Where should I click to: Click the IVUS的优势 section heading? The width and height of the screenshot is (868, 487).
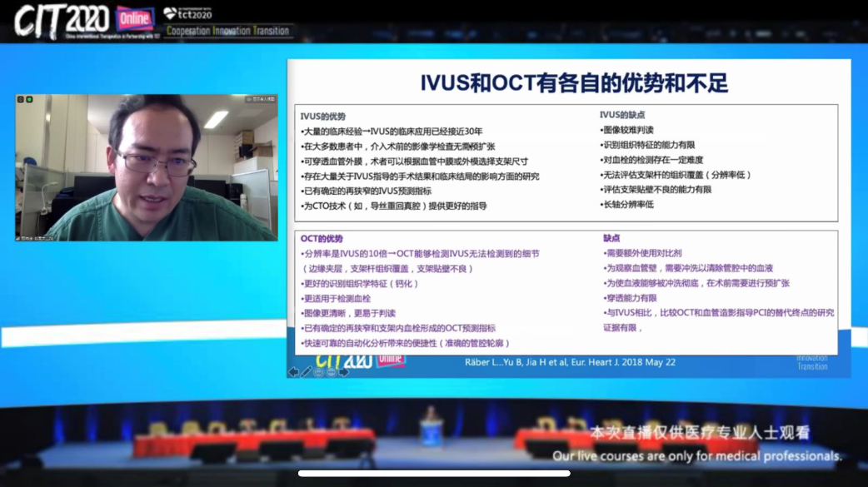point(323,117)
